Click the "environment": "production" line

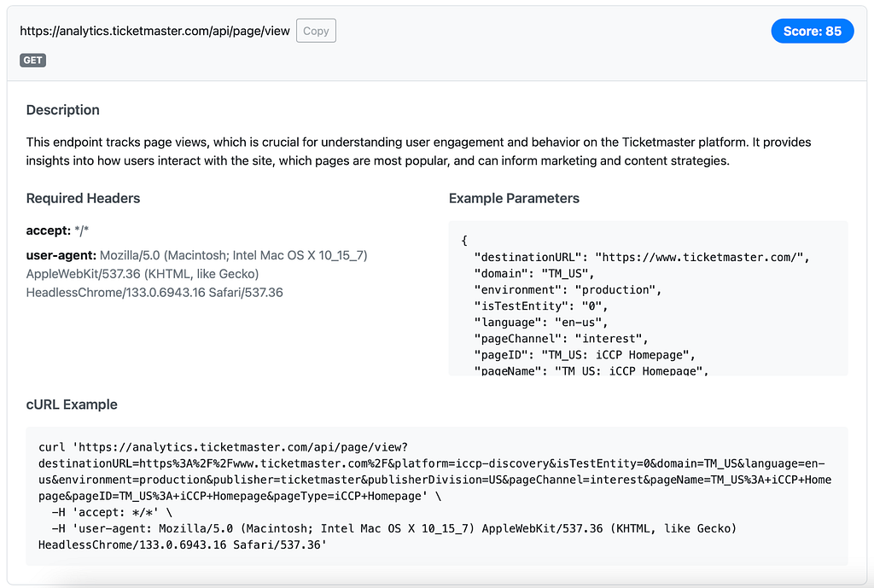(x=568, y=289)
